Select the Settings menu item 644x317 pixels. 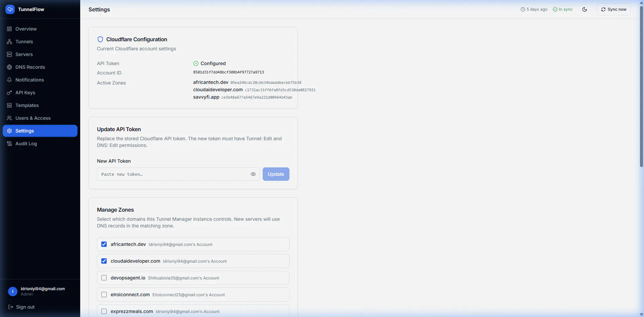pos(40,131)
